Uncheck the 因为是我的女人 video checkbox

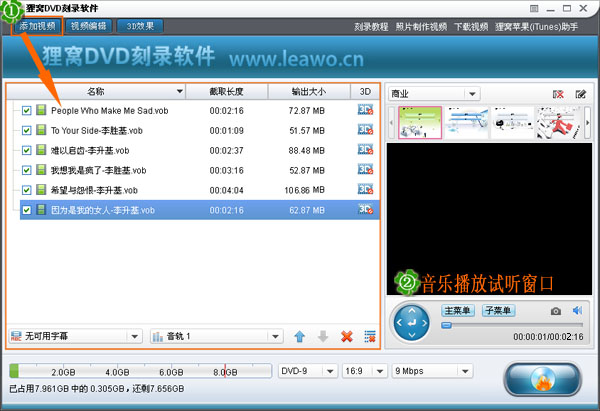click(26, 210)
